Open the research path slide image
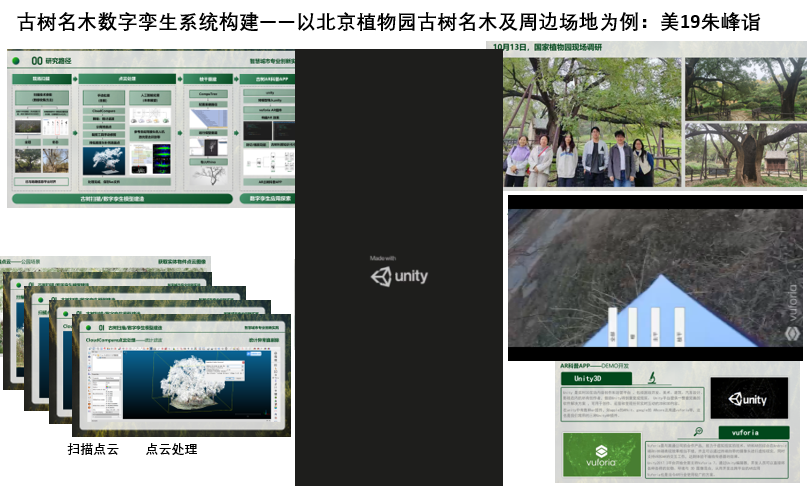 (151, 128)
